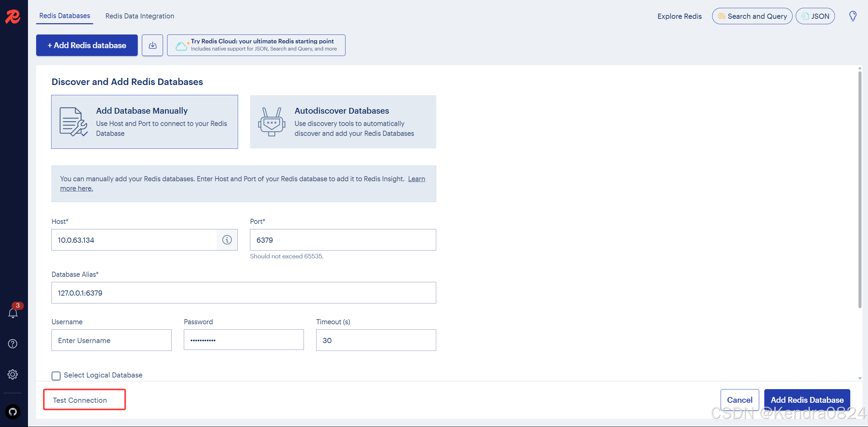Screen dimensions: 868x427
Task: Select Add Database Manually option
Action: (145, 122)
